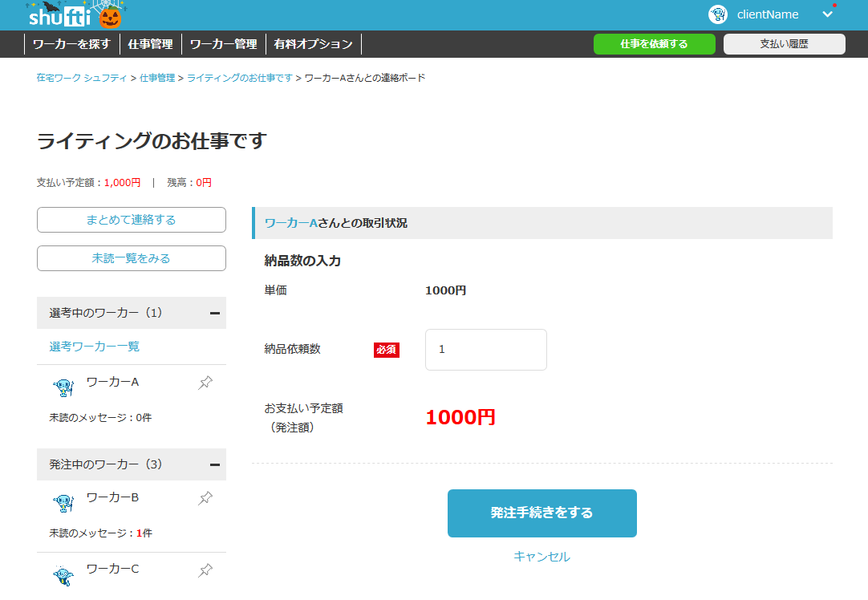Screen dimensions: 868x600
Task: Open the clientName account dropdown chevron
Action: (x=827, y=14)
